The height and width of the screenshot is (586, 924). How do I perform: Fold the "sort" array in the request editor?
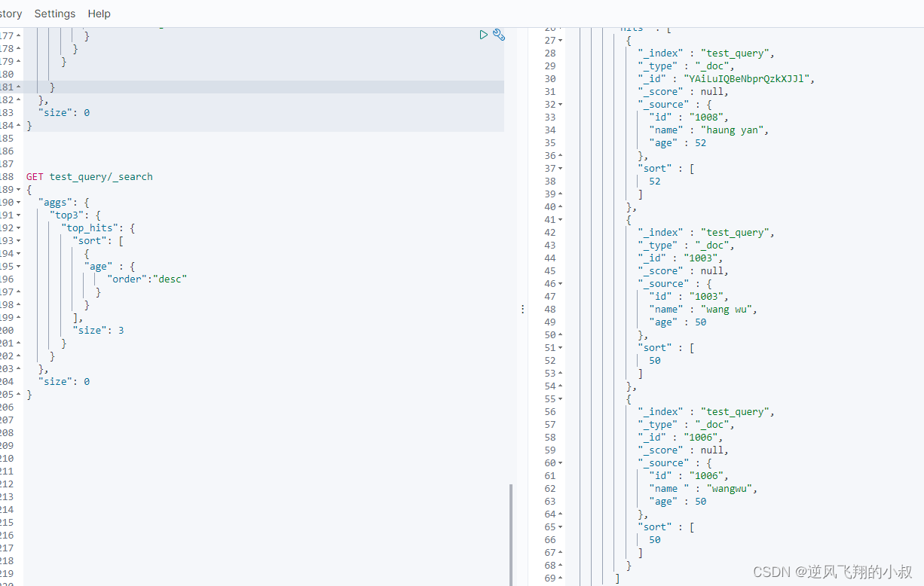pos(19,241)
